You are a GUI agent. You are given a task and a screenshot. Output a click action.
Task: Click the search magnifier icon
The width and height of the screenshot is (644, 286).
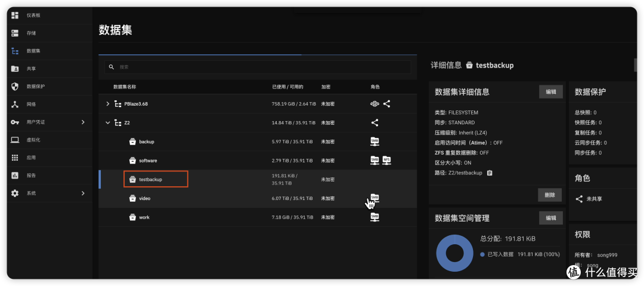[112, 67]
